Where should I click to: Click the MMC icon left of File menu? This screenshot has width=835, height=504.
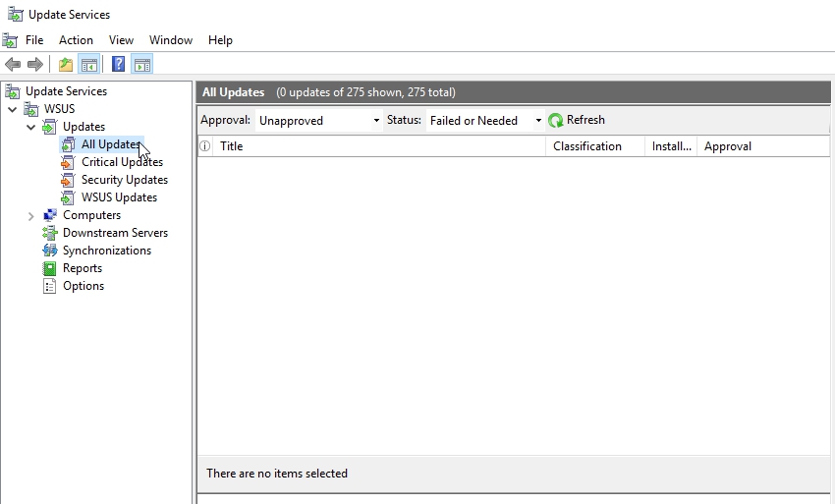point(10,40)
